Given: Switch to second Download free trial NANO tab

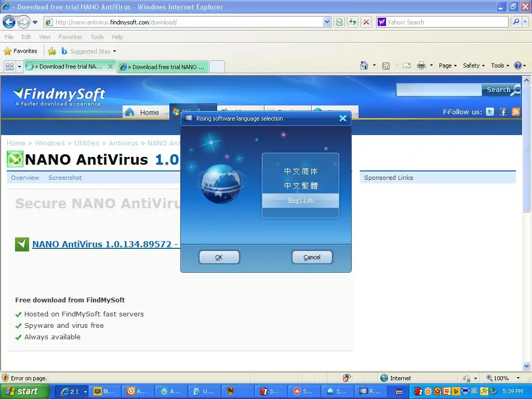Looking at the screenshot, I should 163,67.
